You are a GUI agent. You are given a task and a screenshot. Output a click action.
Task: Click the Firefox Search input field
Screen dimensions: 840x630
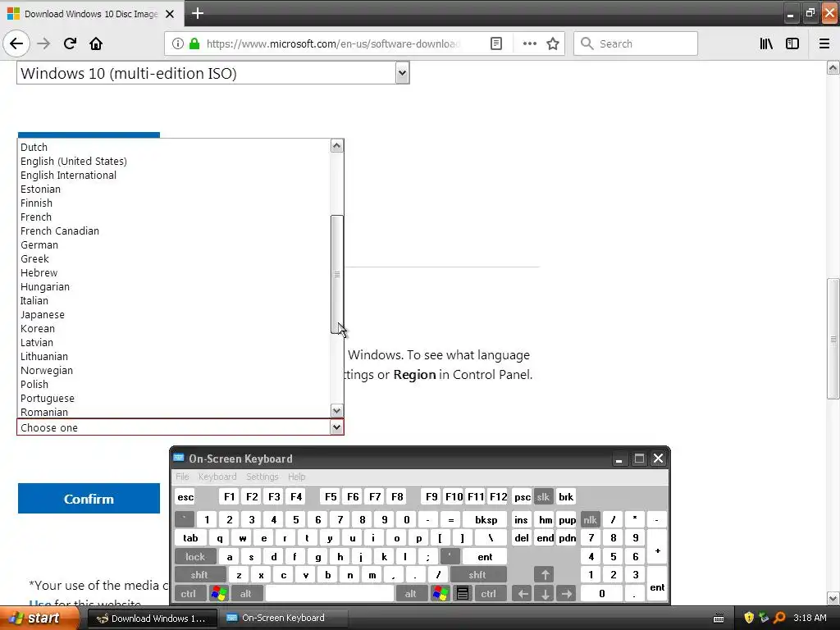(636, 43)
